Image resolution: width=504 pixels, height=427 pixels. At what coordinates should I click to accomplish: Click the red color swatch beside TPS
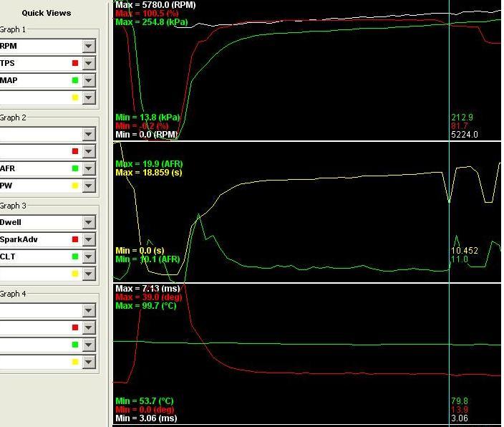(75, 64)
